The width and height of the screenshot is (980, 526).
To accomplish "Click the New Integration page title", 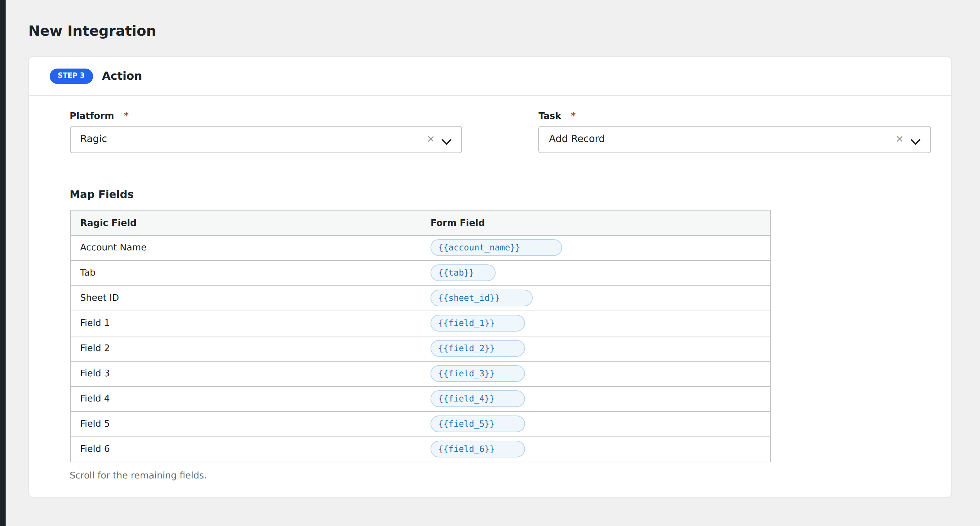I will coord(92,31).
